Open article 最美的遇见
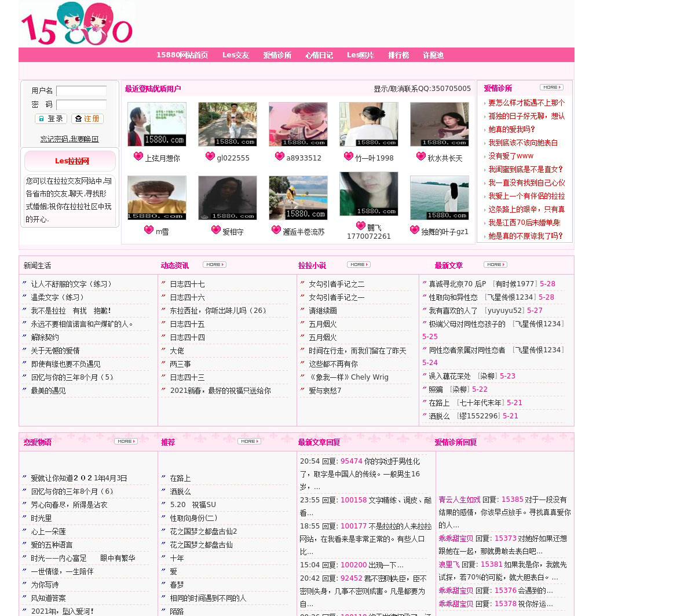This screenshot has width=695, height=616. (x=48, y=391)
